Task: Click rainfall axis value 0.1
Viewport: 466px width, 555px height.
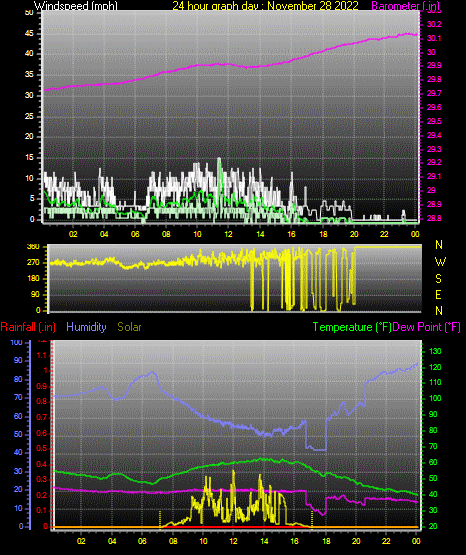Action: (42, 510)
